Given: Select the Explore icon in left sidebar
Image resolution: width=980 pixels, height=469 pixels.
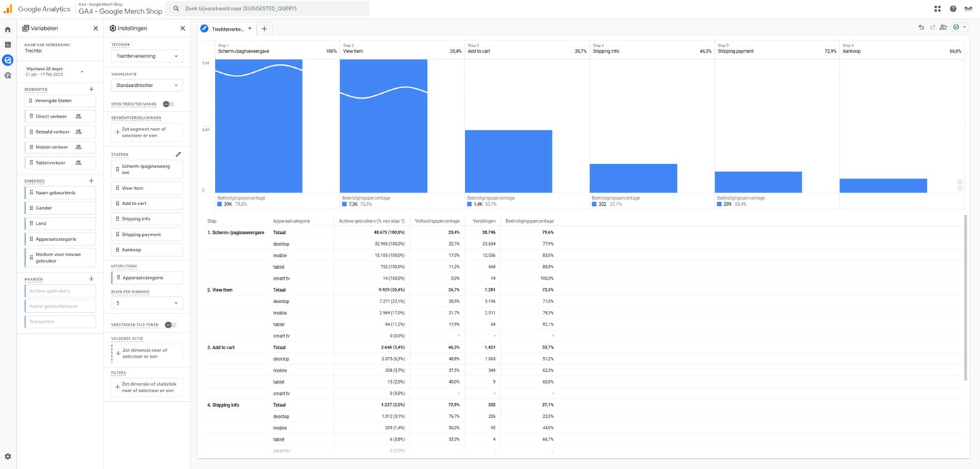Looking at the screenshot, I should pos(8,60).
